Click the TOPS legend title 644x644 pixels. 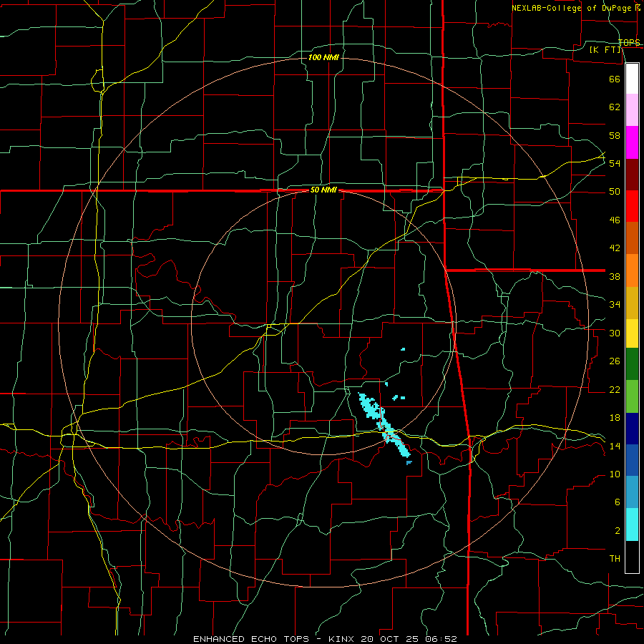point(629,42)
